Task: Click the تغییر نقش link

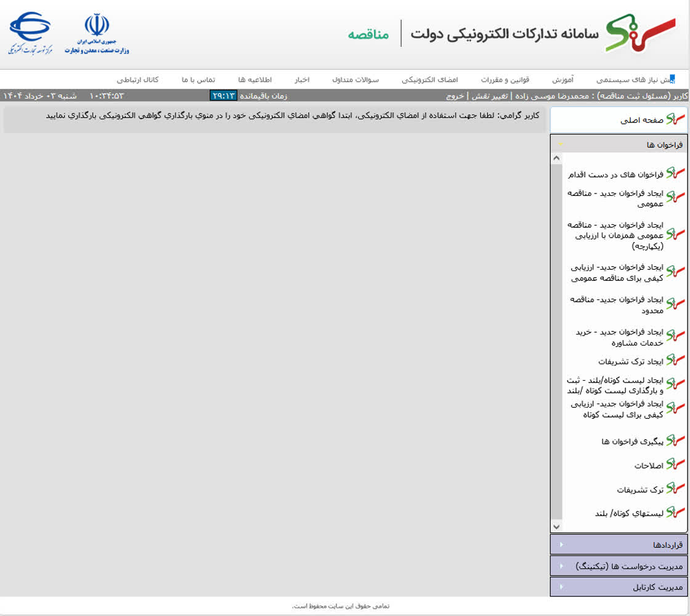Action: pos(489,96)
